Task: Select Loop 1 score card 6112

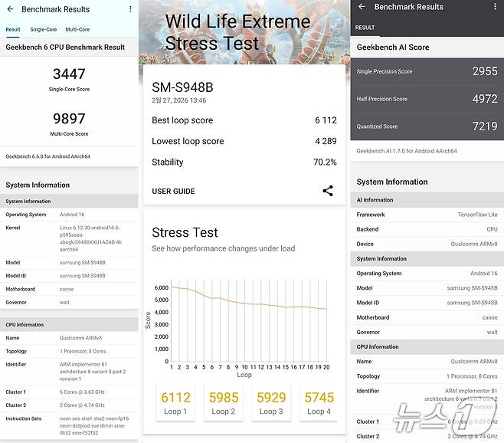Action: click(x=175, y=402)
